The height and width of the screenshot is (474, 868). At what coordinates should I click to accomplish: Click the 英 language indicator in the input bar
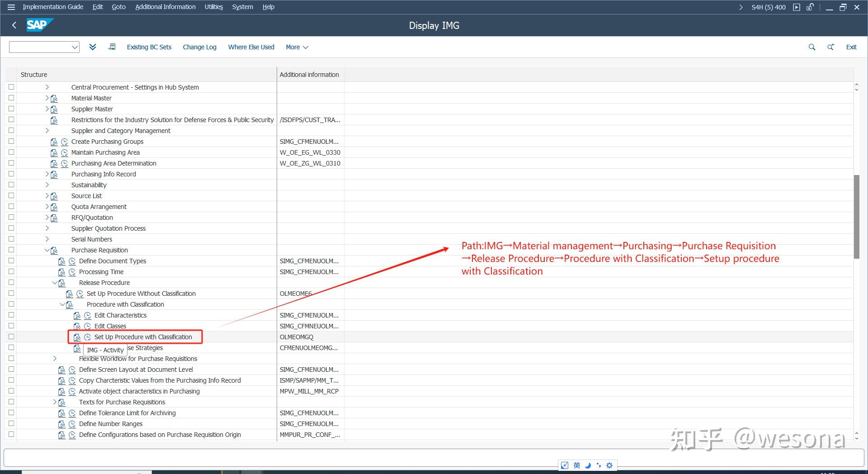(x=576, y=465)
